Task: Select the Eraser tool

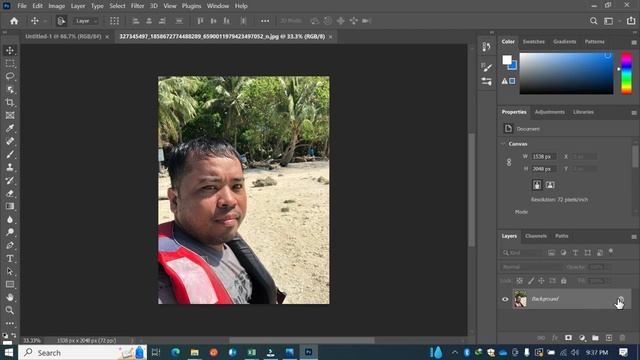Action: 10,193
